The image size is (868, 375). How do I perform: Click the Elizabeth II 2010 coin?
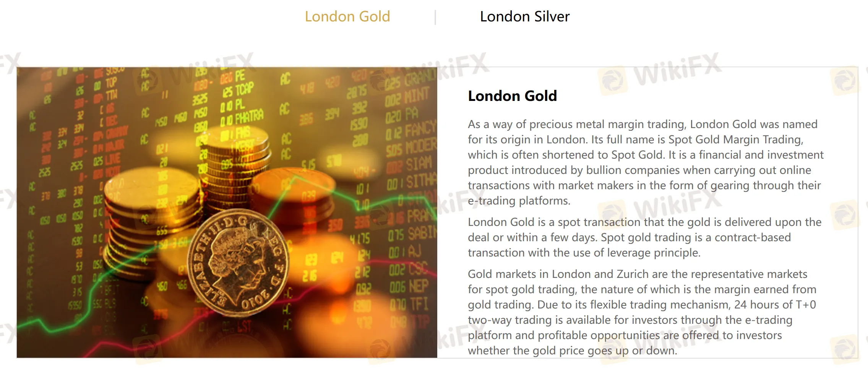(238, 263)
